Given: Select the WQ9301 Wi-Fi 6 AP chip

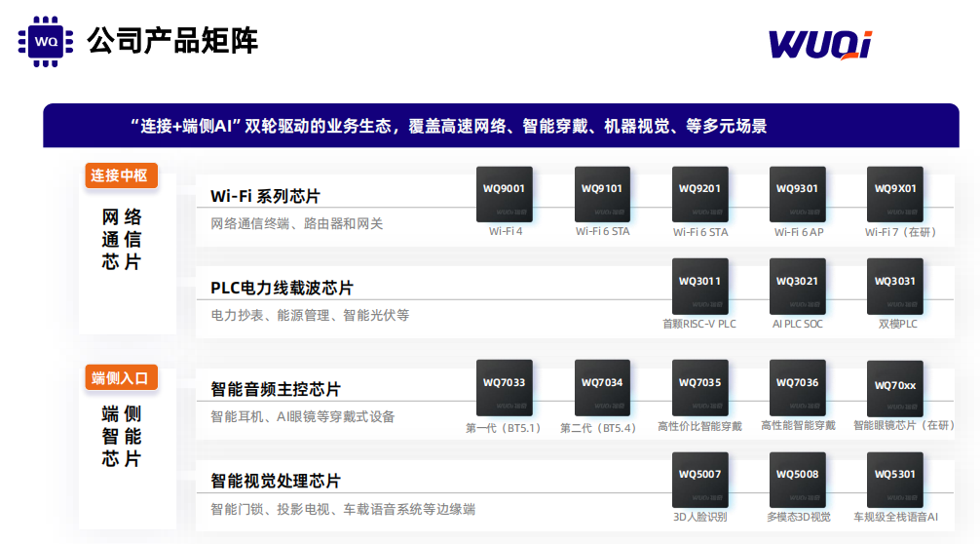Looking at the screenshot, I should 798,194.
